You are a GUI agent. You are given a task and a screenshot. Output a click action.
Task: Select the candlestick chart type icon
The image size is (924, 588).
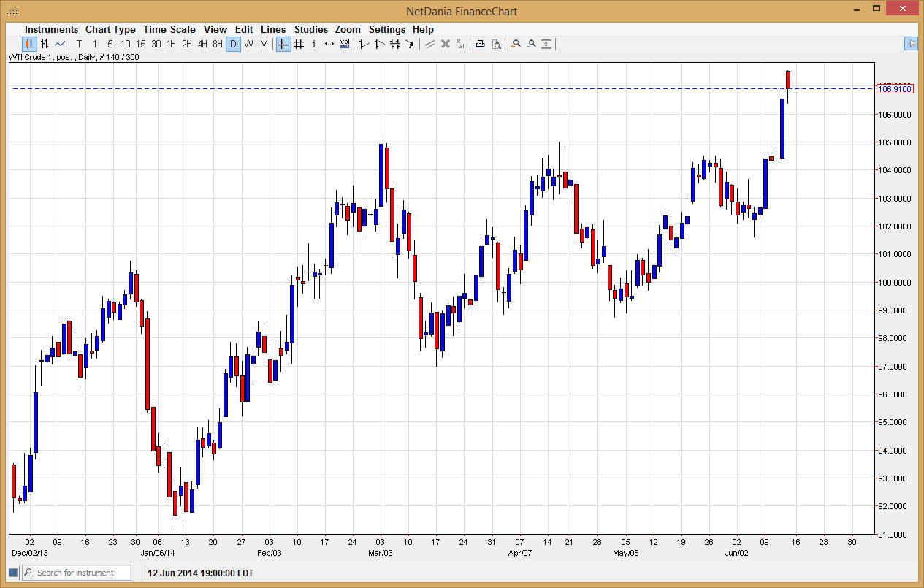tap(30, 44)
